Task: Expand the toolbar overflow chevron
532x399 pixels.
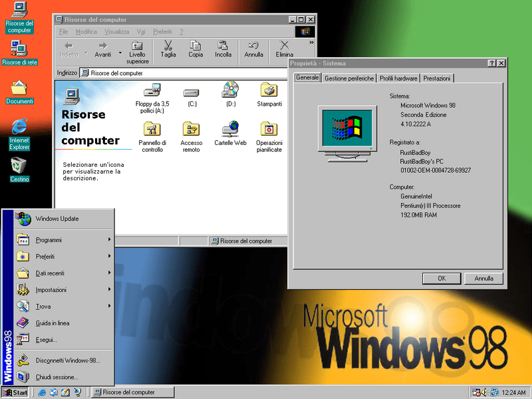Action: point(311,43)
